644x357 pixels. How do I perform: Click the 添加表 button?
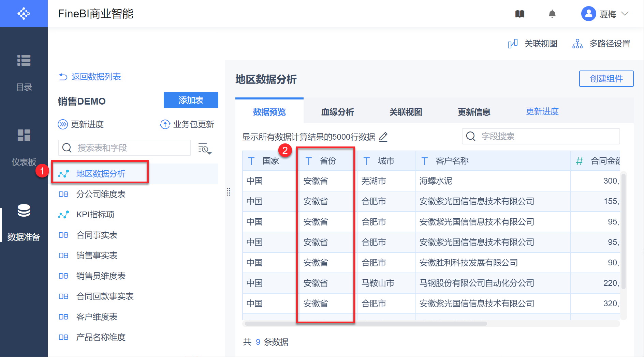click(x=191, y=100)
